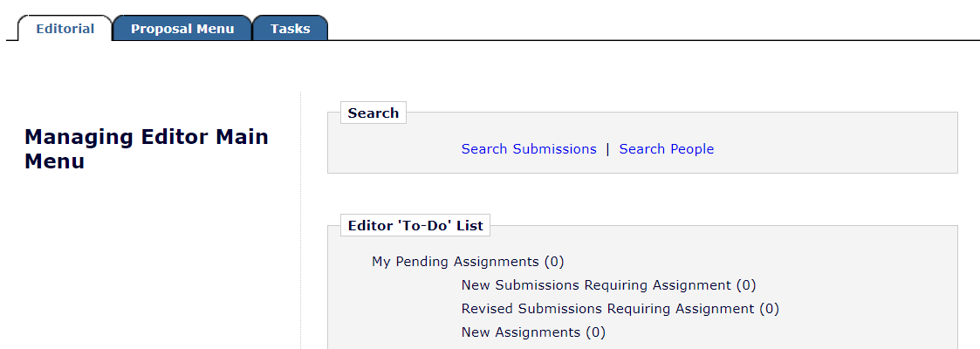Image resolution: width=980 pixels, height=349 pixels.
Task: Click the Search section legend label
Action: pyautogui.click(x=373, y=113)
